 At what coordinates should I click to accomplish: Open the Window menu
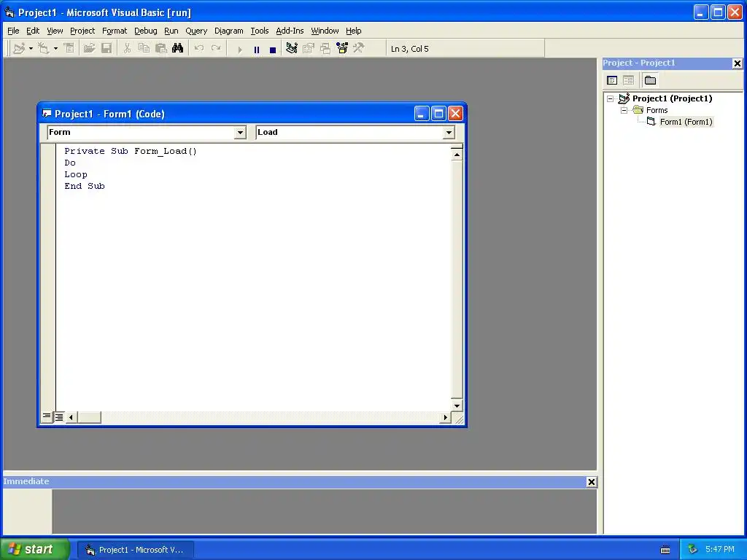[325, 31]
